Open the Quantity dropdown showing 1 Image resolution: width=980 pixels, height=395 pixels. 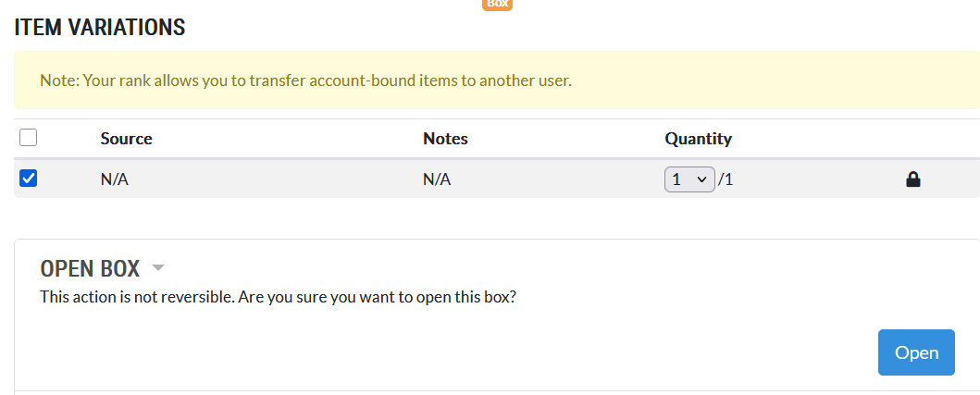(x=689, y=179)
